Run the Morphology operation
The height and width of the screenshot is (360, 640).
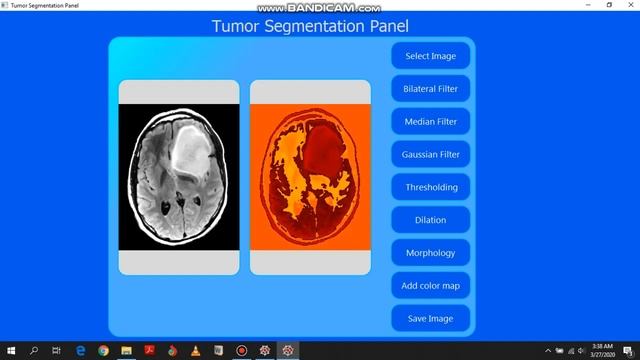click(x=430, y=253)
